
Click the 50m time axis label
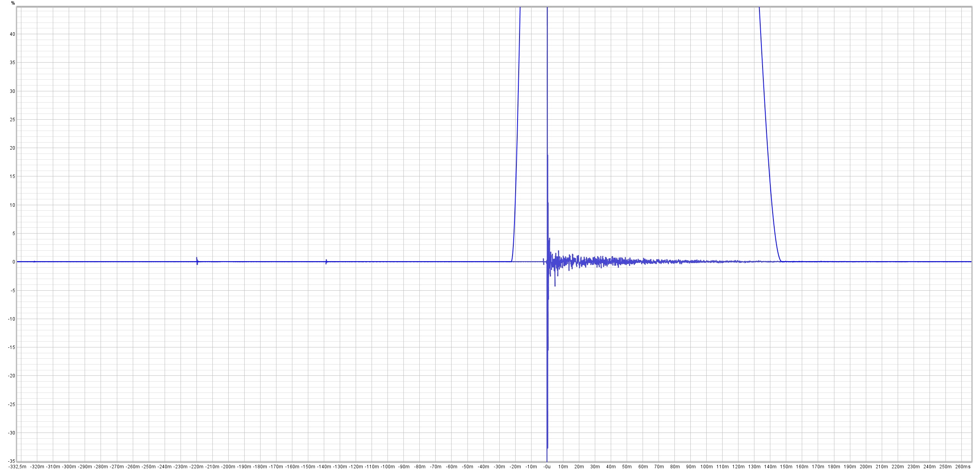[627, 467]
